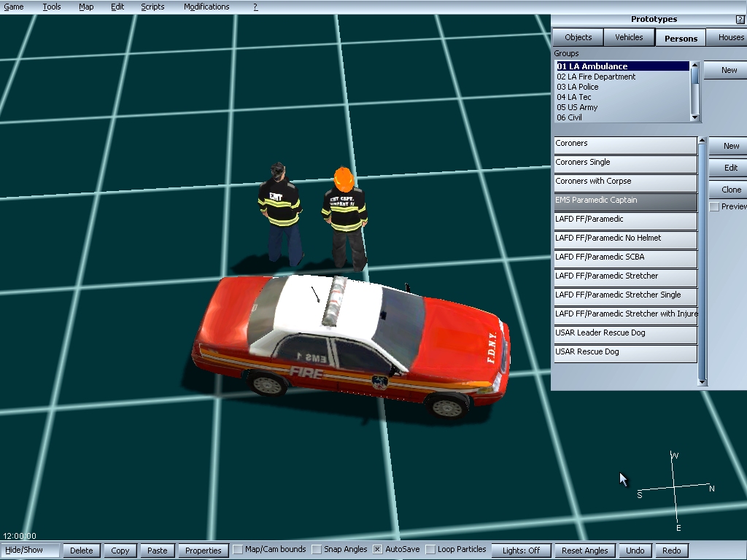This screenshot has width=747, height=560.
Task: Select the orange-helmet EMT Captain figure
Action: point(345,218)
